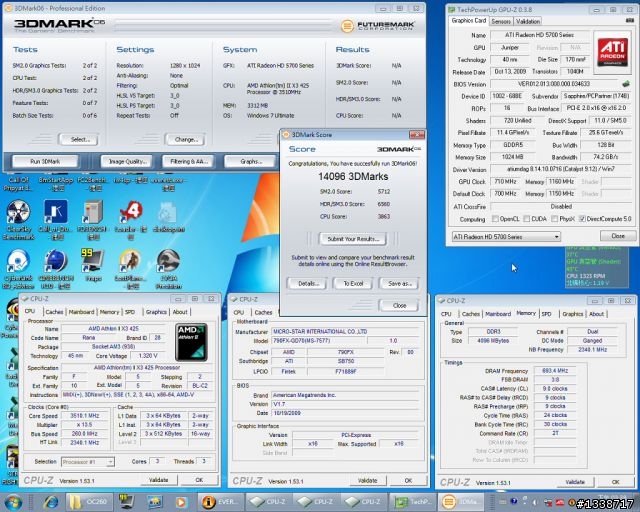Screen dimensions: 640x512
Task: Switch to EVEREST taskbar button
Action: [x=221, y=501]
